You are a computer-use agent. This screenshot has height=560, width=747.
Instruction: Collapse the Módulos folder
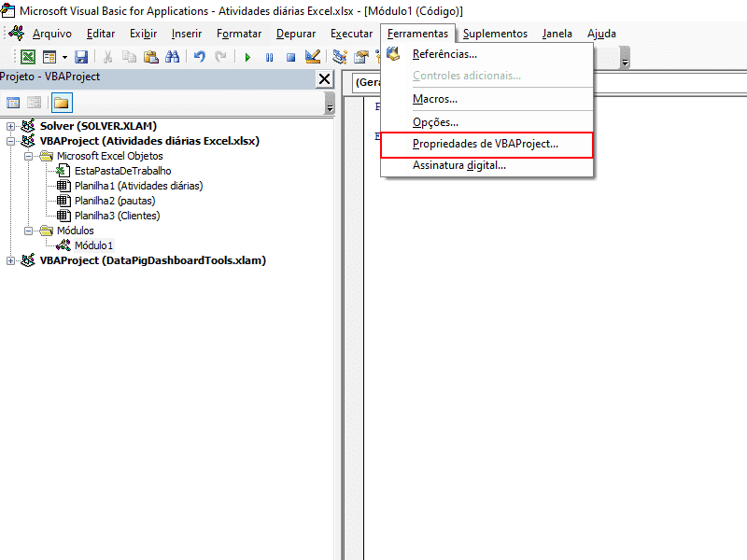point(28,231)
